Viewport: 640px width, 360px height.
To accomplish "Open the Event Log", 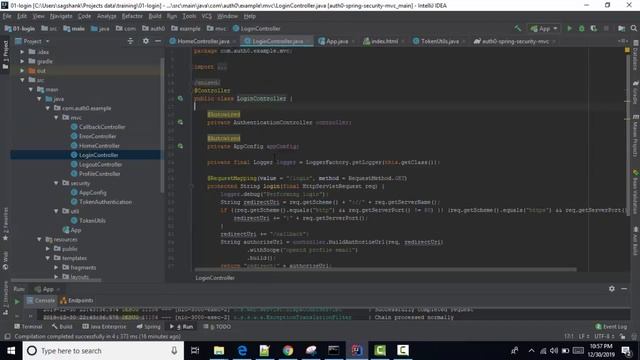I will (611, 327).
